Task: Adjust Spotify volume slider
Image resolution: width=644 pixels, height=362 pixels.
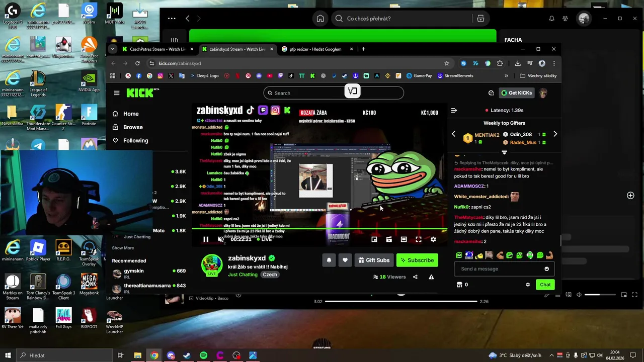Action: click(600, 295)
